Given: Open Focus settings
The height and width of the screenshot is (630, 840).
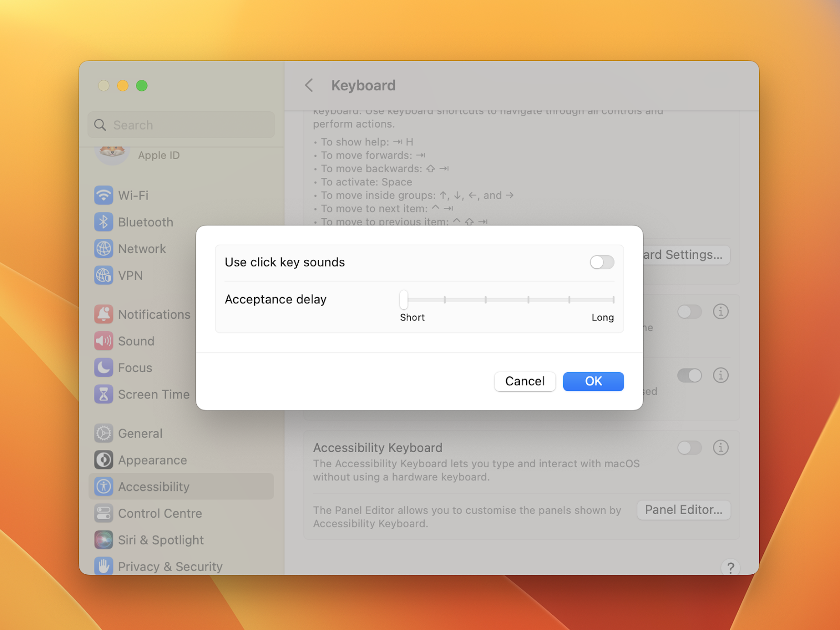Looking at the screenshot, I should click(x=134, y=367).
